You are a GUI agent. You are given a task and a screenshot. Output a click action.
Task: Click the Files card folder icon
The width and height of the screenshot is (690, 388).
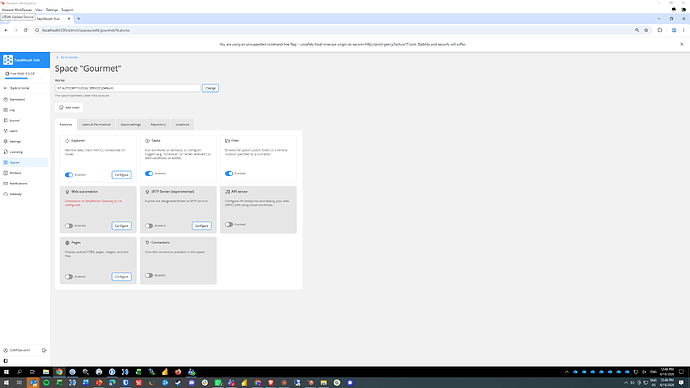pos(228,141)
